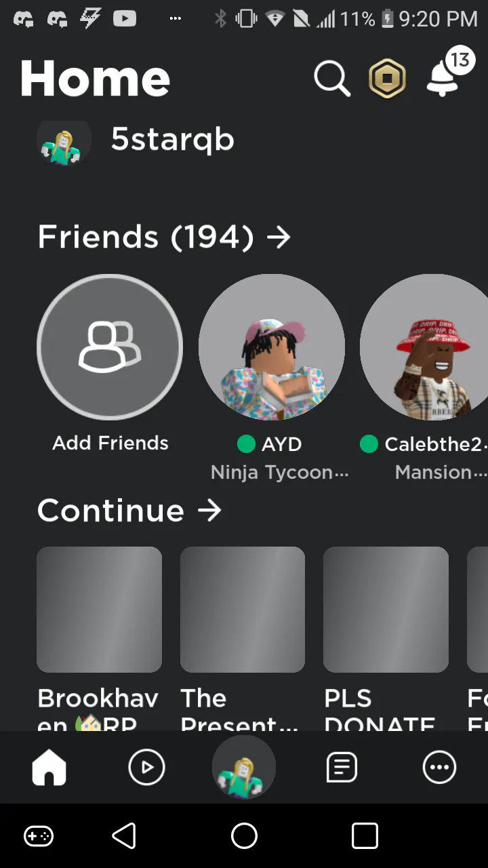Open the 5starqb username link
488x868 pixels.
pyautogui.click(x=173, y=139)
